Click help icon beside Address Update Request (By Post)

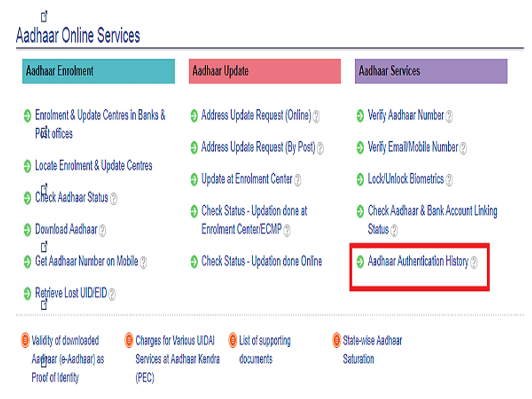[x=320, y=148]
